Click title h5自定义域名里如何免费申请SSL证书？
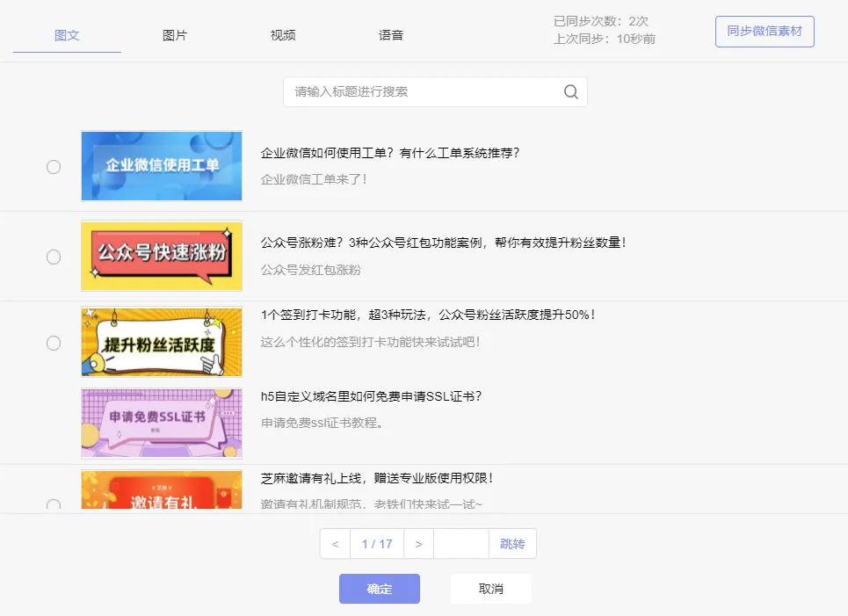The width and height of the screenshot is (848, 616). (371, 396)
